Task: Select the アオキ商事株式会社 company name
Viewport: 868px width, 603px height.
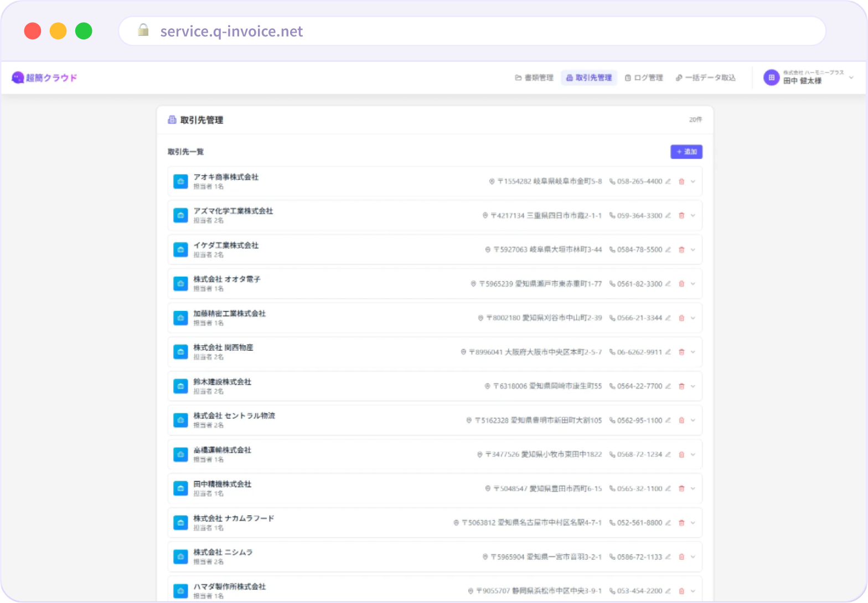Action: click(226, 177)
